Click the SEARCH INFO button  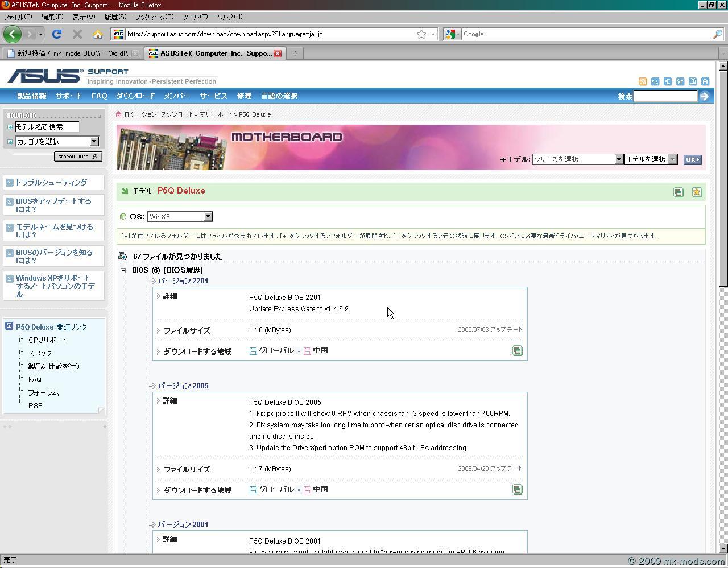[78, 157]
